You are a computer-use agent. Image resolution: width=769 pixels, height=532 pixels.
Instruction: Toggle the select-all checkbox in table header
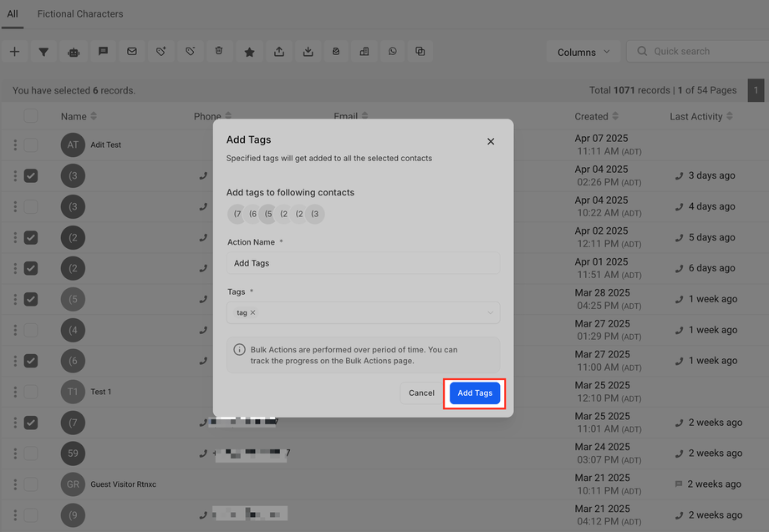point(31,116)
